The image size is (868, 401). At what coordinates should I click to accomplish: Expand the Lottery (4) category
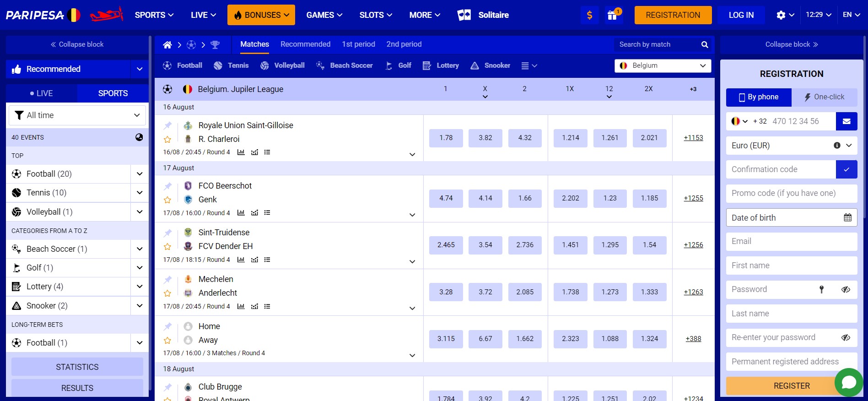point(140,287)
